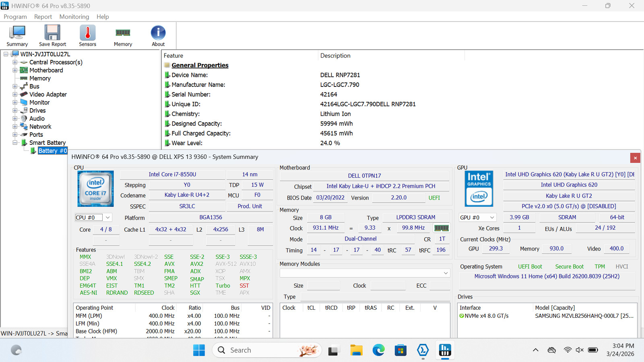Expand the Video Adapter tree node
This screenshot has height=362, width=644.
(x=15, y=94)
